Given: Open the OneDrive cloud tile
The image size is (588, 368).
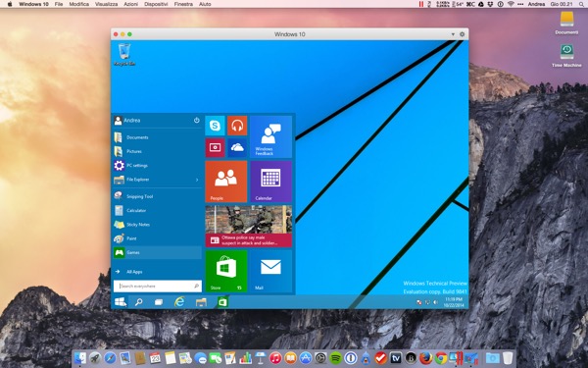Looking at the screenshot, I should pos(237,147).
